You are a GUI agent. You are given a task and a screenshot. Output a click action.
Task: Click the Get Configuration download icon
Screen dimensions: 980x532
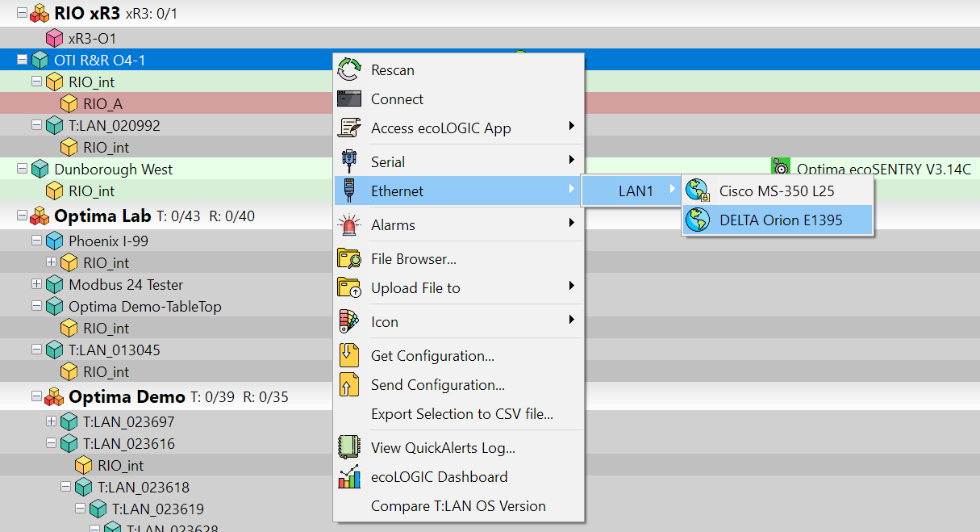[348, 356]
